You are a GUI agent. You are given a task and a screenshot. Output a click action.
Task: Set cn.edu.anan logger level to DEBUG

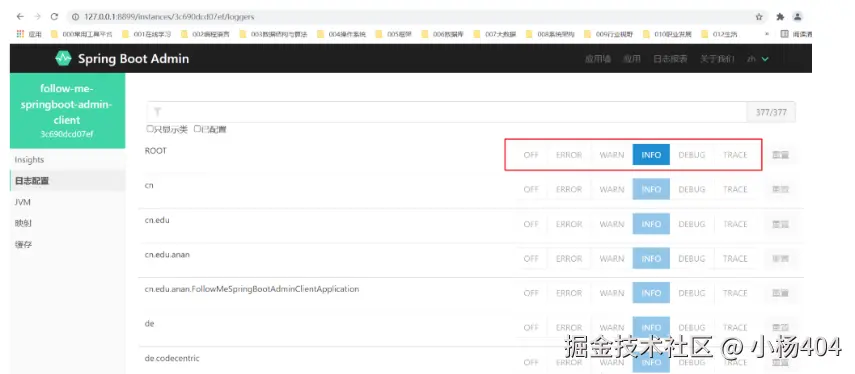point(691,258)
